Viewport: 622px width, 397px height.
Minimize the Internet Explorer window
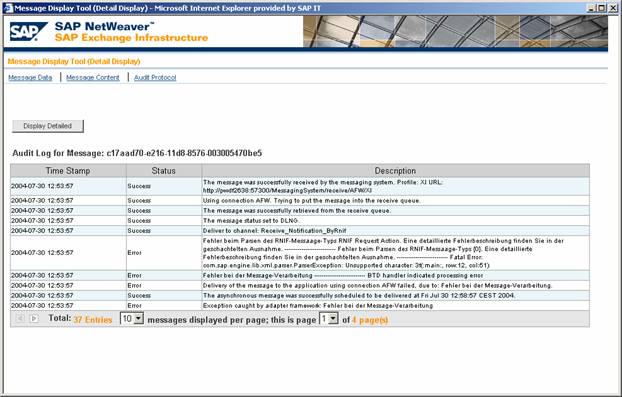tap(592, 8)
